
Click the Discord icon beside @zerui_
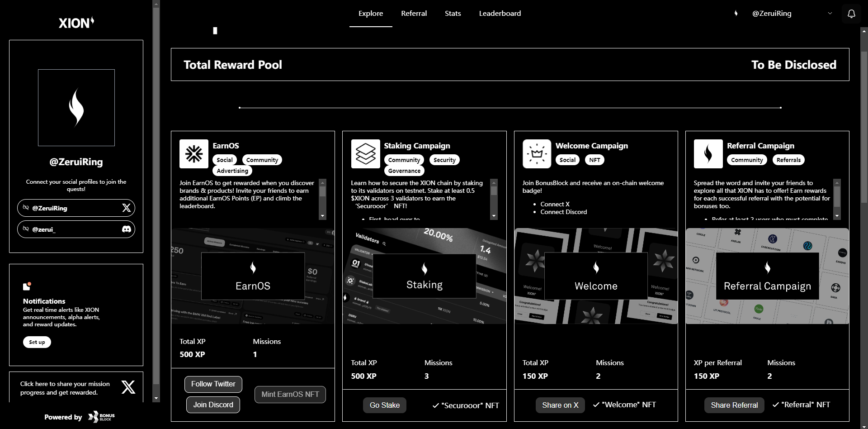coord(127,229)
